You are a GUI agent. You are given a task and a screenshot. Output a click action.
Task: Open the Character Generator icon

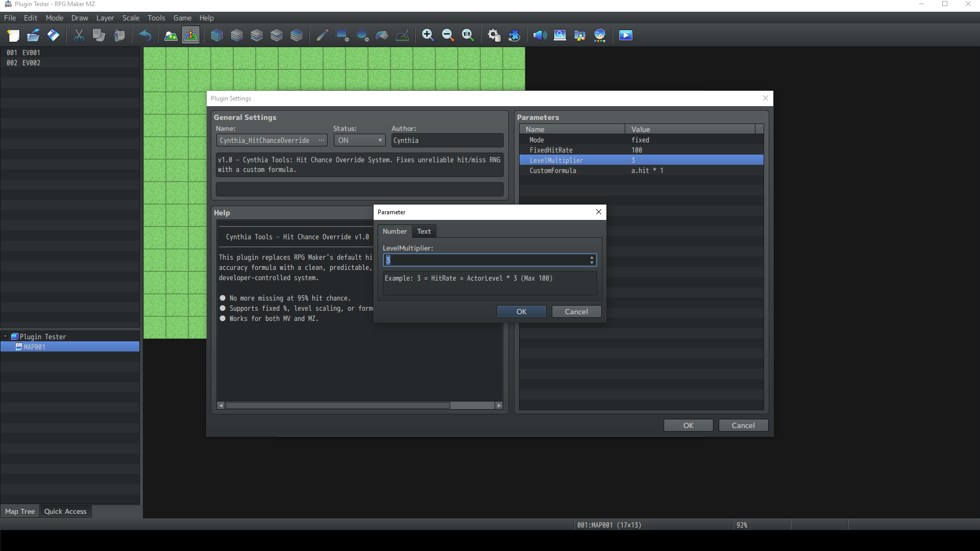point(600,35)
